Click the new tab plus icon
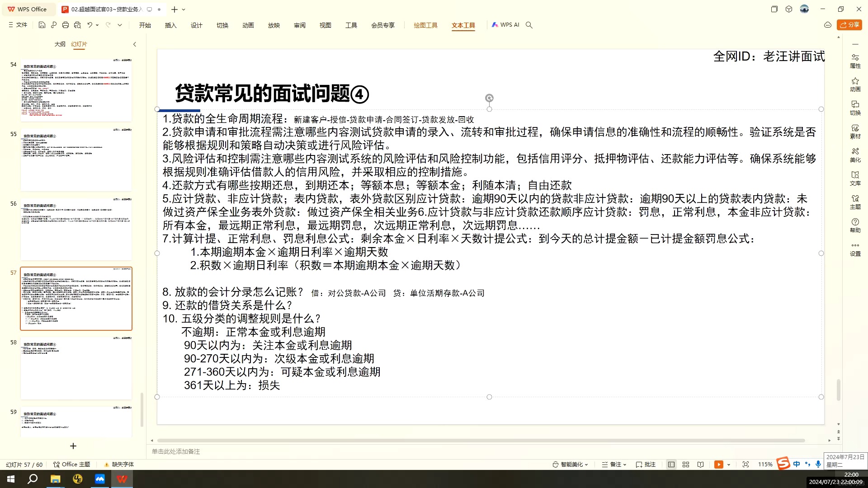This screenshot has width=868, height=488. click(175, 9)
